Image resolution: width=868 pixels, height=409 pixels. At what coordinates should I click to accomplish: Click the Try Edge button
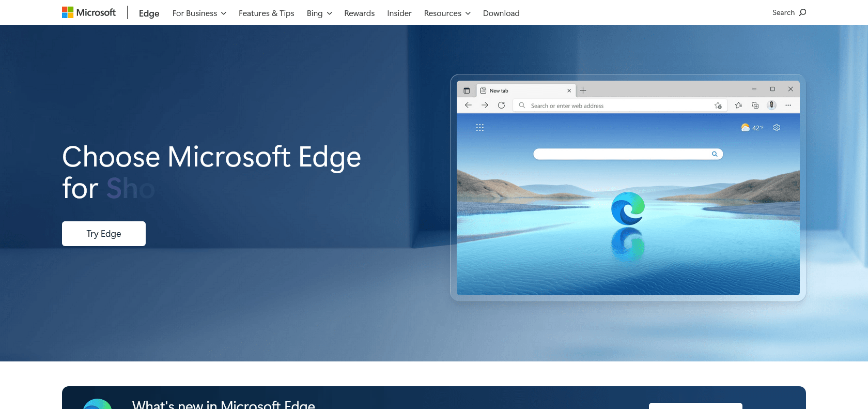[x=104, y=234]
